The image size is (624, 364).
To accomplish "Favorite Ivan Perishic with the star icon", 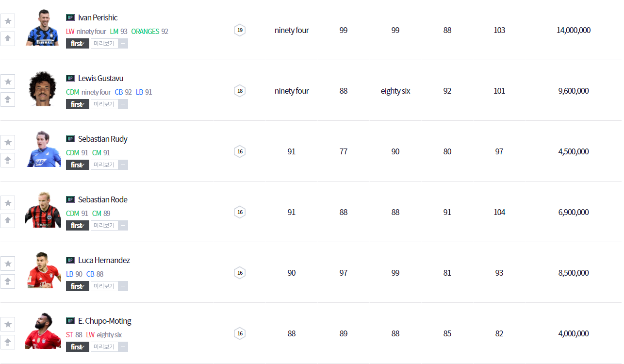I will [x=8, y=21].
